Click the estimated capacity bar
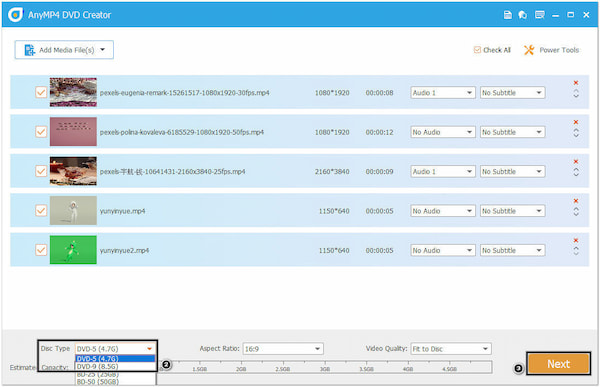This screenshot has height=387, width=600. [x=325, y=367]
